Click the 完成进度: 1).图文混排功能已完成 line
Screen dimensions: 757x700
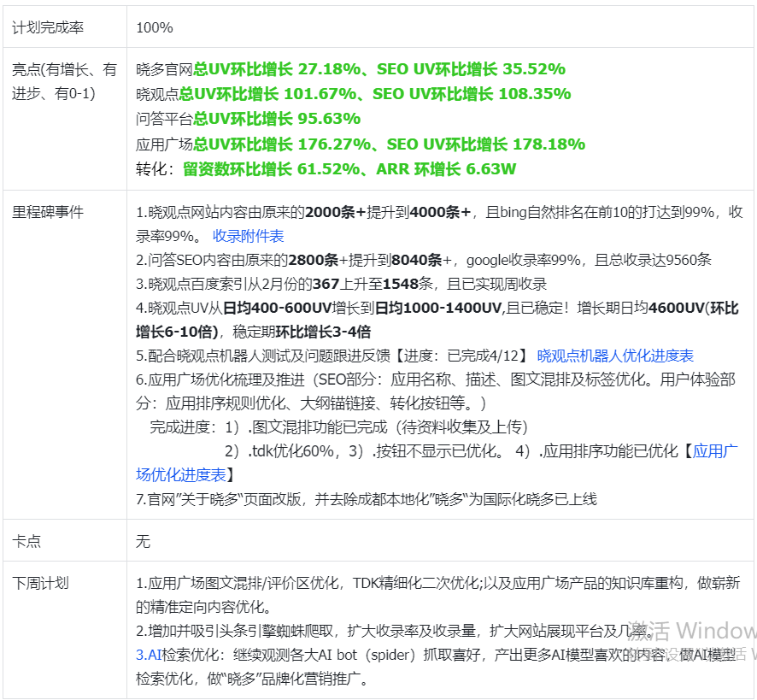click(x=338, y=427)
